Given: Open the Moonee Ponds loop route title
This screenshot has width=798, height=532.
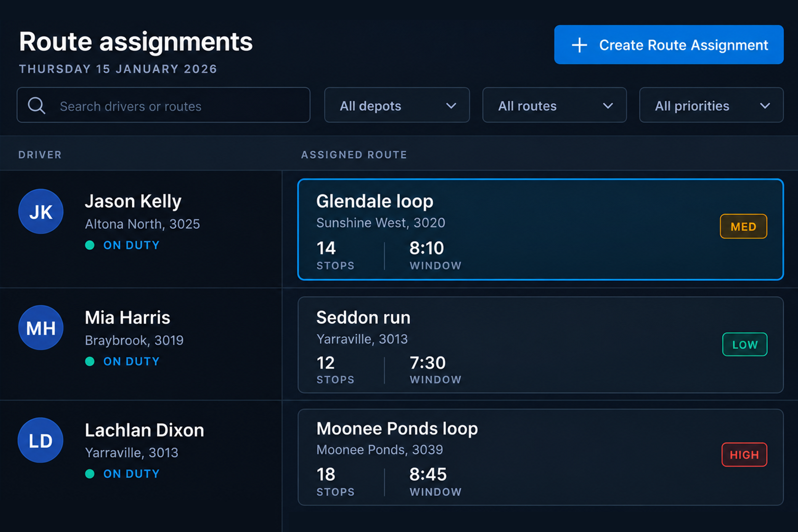Looking at the screenshot, I should tap(397, 429).
